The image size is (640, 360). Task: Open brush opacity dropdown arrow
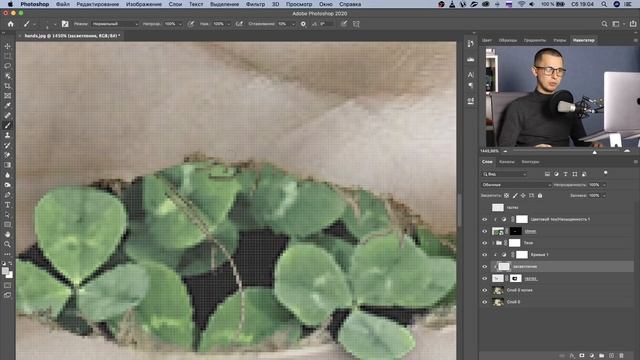tap(180, 24)
